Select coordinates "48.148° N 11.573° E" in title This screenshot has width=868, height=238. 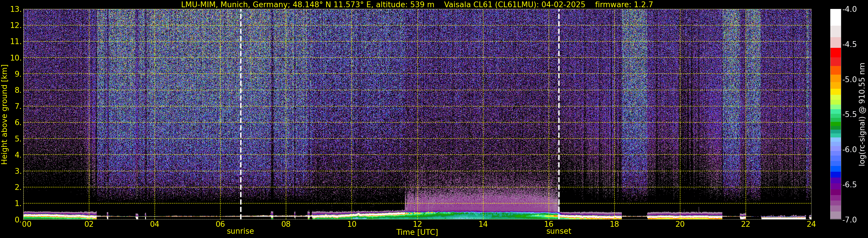(x=332, y=4)
